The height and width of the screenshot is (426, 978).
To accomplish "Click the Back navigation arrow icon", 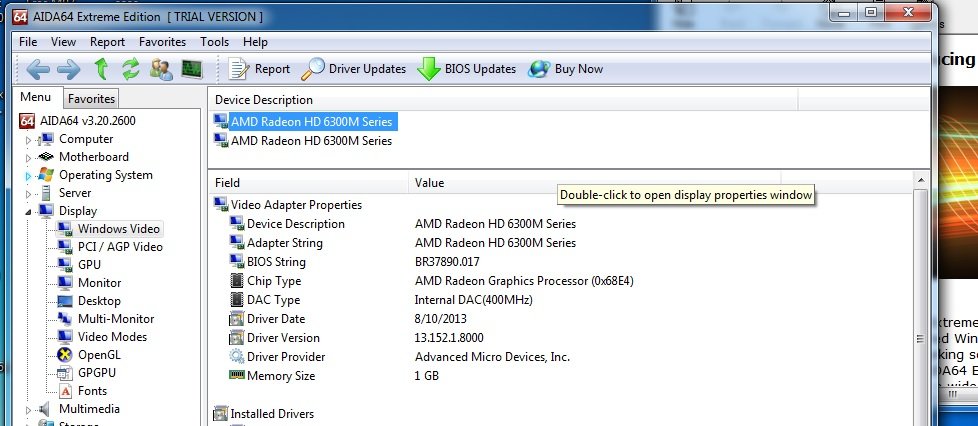I will click(38, 69).
